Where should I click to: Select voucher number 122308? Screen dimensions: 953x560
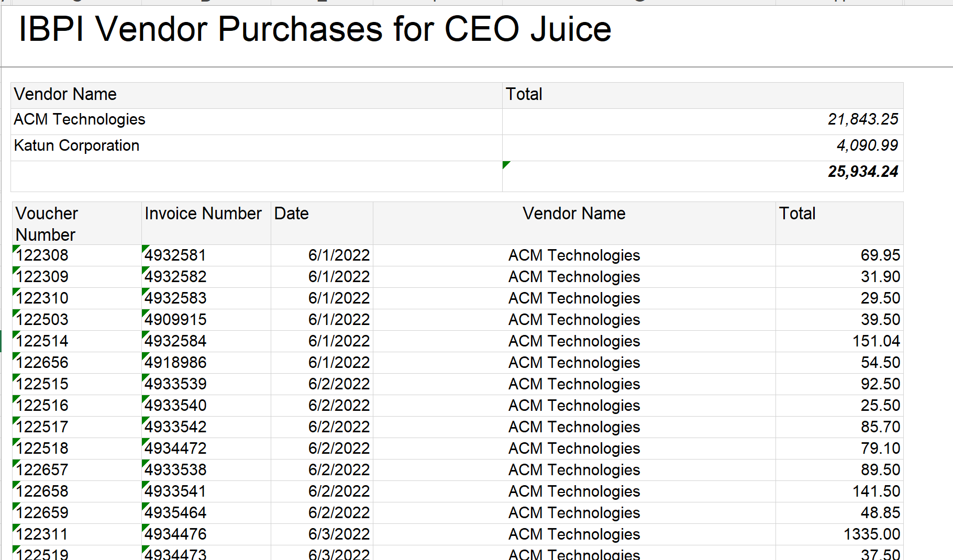(42, 255)
